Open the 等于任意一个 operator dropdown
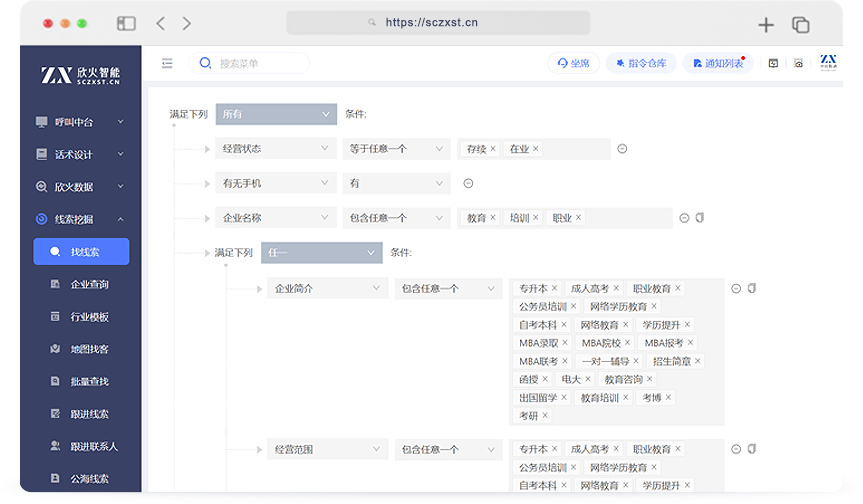 coord(397,149)
